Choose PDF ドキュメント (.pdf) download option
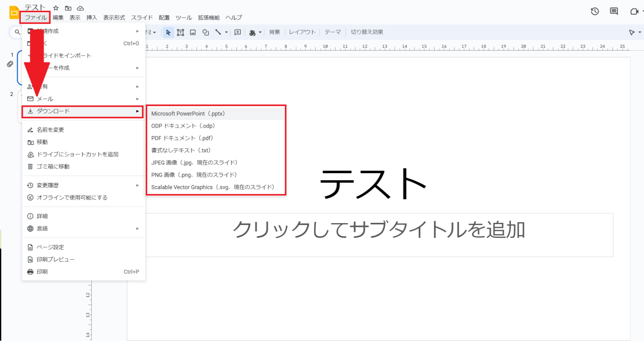This screenshot has width=644, height=341. coord(182,138)
